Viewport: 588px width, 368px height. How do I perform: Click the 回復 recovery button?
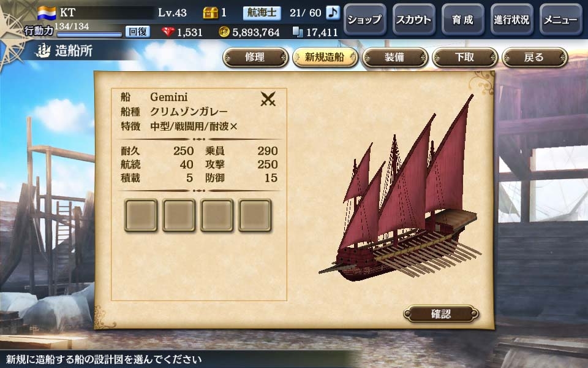point(138,31)
